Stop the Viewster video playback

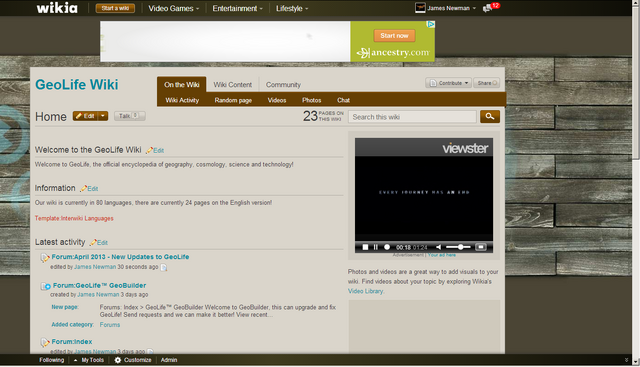(365, 247)
